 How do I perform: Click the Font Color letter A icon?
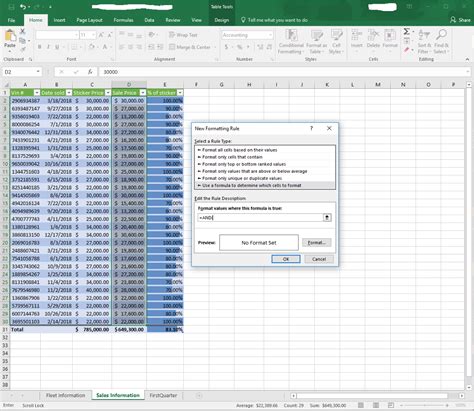coord(105,47)
